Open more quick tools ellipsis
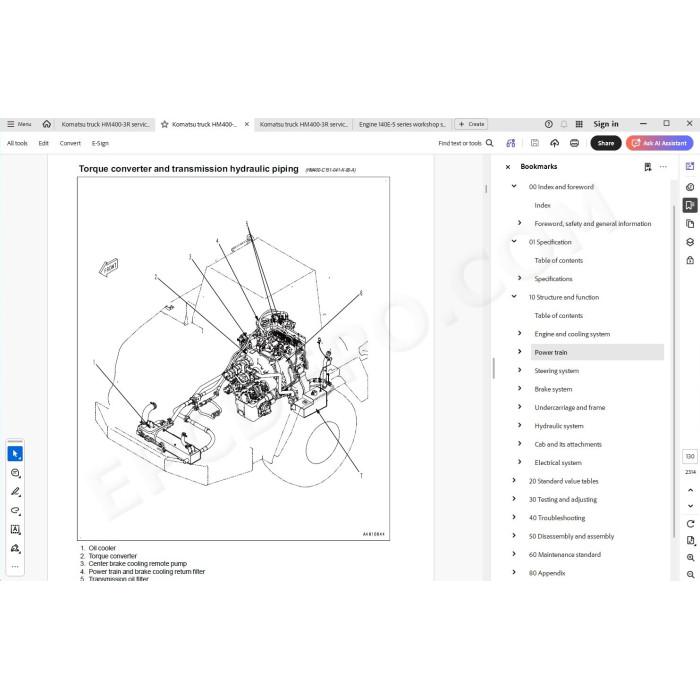This screenshot has height=700, width=700. 15,567
